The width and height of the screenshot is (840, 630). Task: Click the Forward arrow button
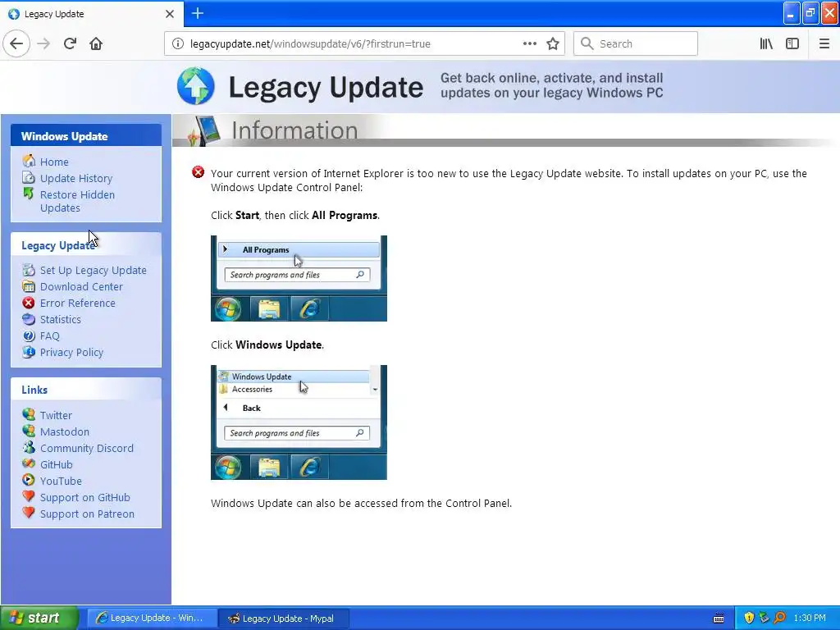pyautogui.click(x=43, y=44)
